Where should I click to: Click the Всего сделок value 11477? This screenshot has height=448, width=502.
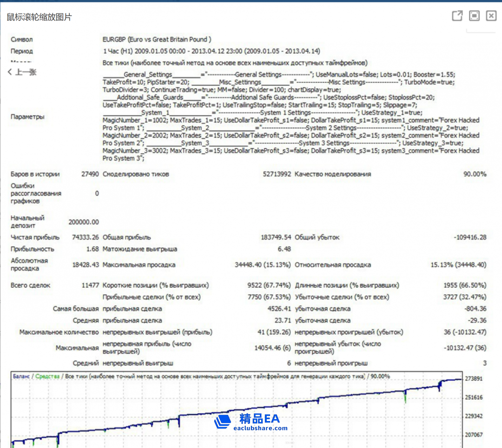pyautogui.click(x=90, y=285)
